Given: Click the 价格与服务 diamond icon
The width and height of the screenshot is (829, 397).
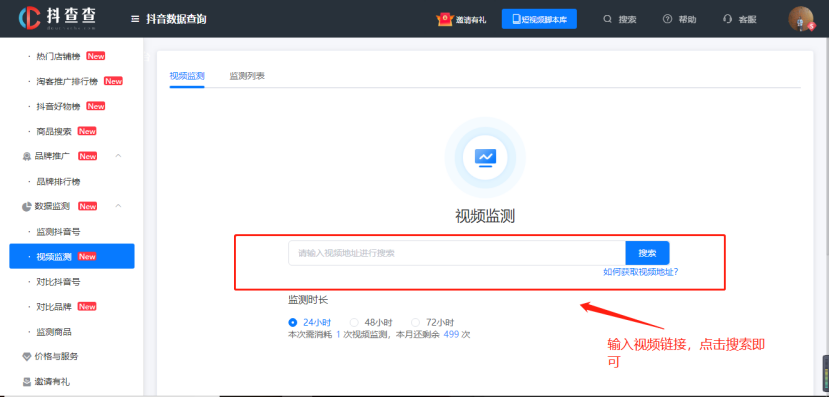Looking at the screenshot, I should (x=27, y=357).
